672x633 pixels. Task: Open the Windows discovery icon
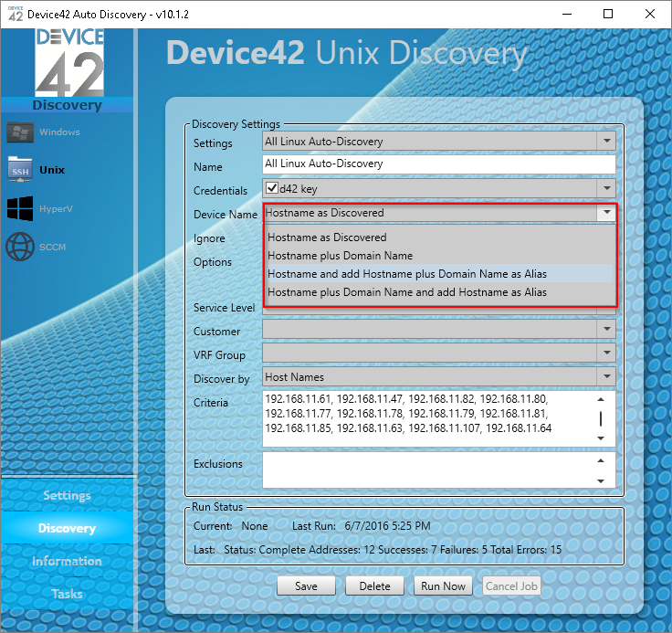(20, 132)
